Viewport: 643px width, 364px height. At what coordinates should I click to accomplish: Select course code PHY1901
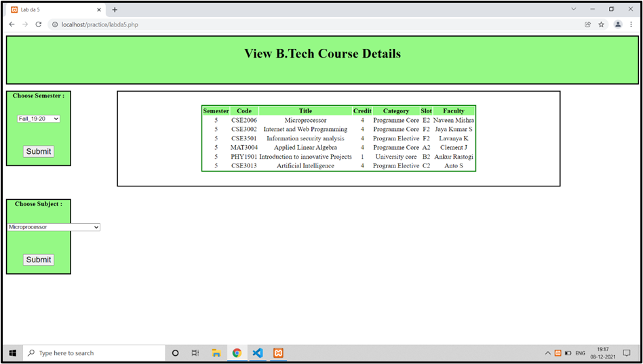coord(244,157)
